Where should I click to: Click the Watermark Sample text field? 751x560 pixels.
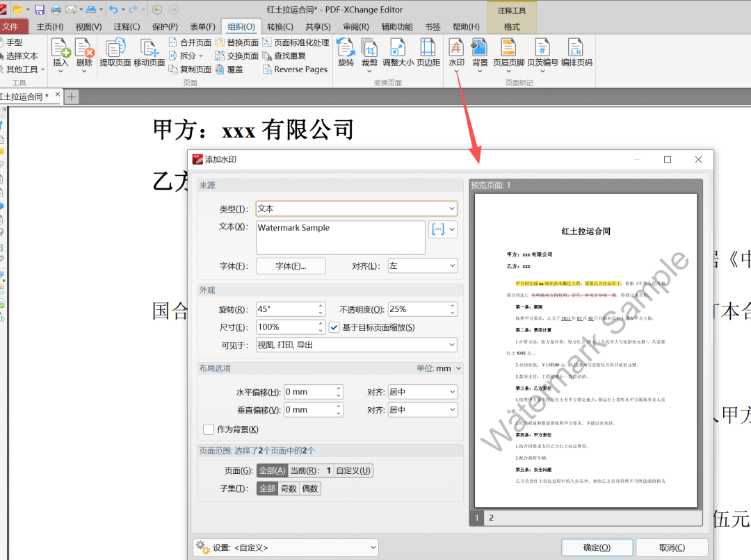[x=340, y=238]
